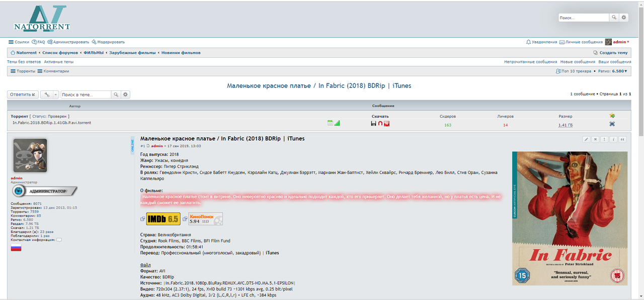Click the topic search magnifier icon
644x300 pixels.
pos(116,94)
